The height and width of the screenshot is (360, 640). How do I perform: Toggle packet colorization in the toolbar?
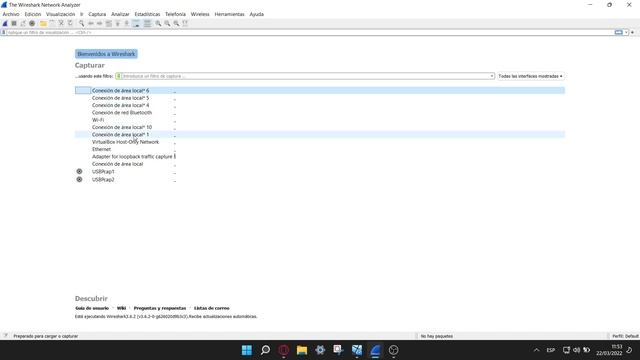(147, 23)
